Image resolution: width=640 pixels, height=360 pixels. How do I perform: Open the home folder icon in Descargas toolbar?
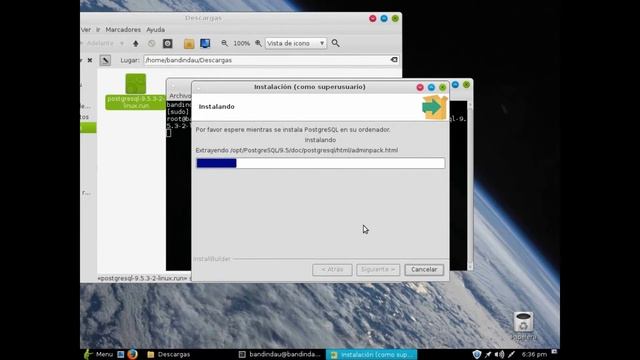coord(189,43)
